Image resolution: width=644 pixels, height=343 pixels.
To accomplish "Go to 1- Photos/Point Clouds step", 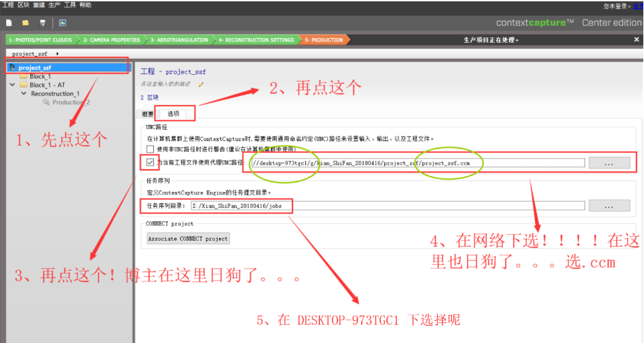I will click(x=40, y=40).
